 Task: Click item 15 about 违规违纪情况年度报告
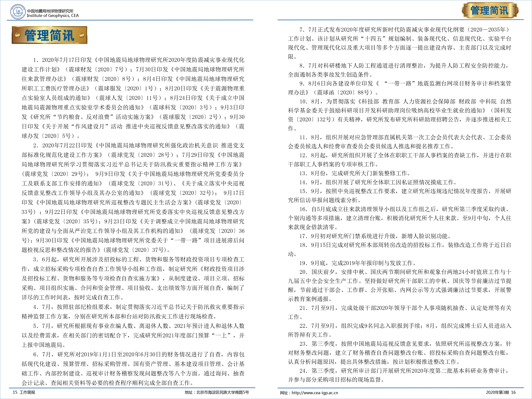point(400,196)
